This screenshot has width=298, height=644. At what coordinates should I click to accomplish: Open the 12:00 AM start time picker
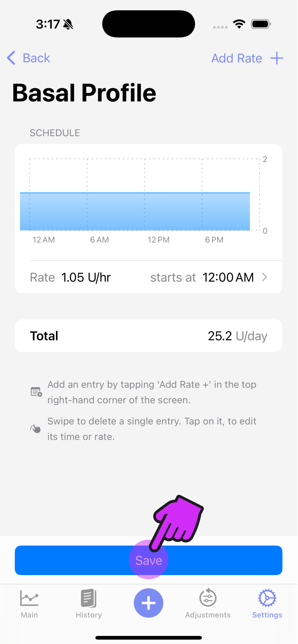(228, 277)
